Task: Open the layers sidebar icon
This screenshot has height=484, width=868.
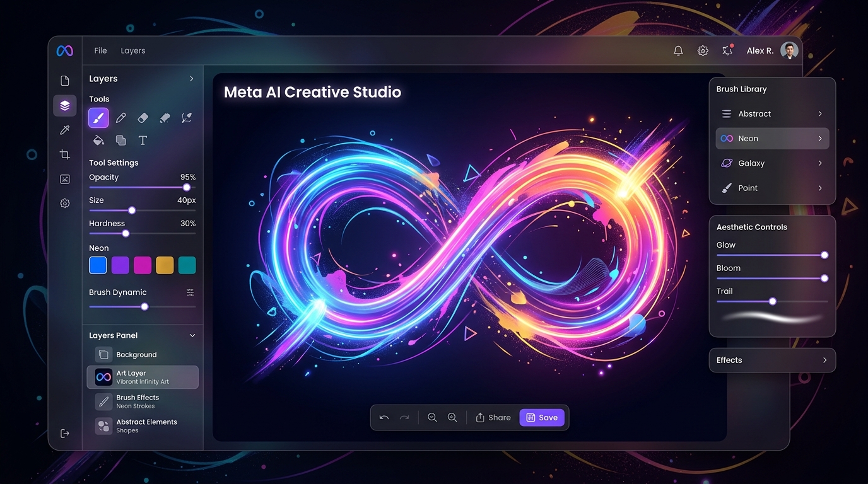Action: coord(64,105)
